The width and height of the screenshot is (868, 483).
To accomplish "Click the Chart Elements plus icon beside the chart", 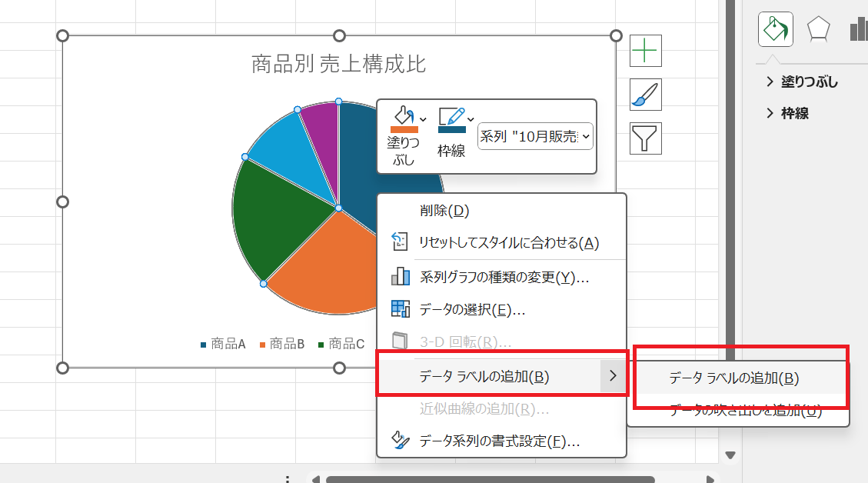I will [645, 50].
